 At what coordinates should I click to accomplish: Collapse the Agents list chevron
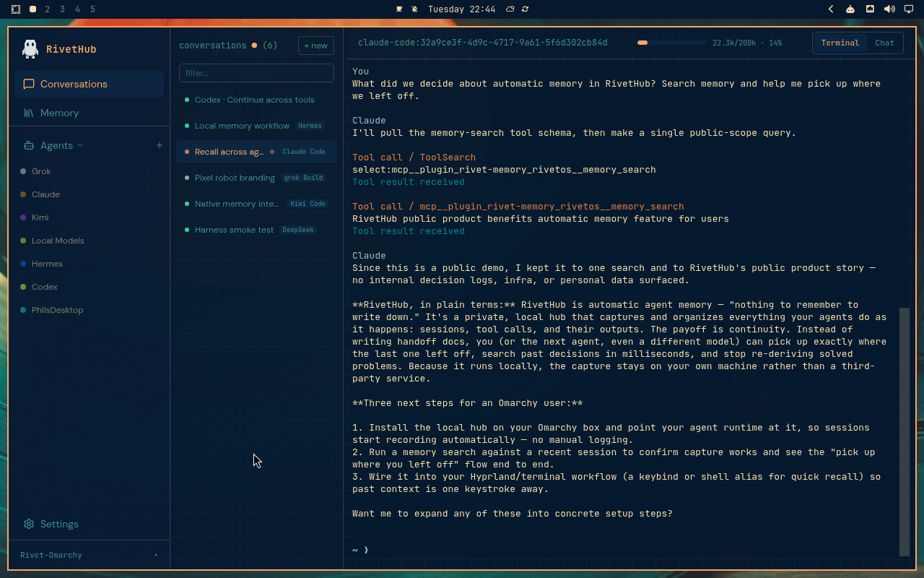point(80,145)
